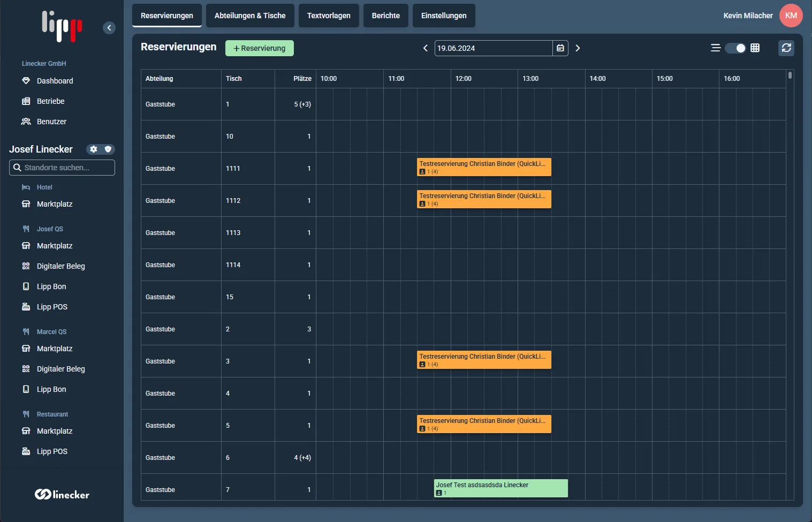Click the 5 (+3) seats cell

tap(295, 104)
